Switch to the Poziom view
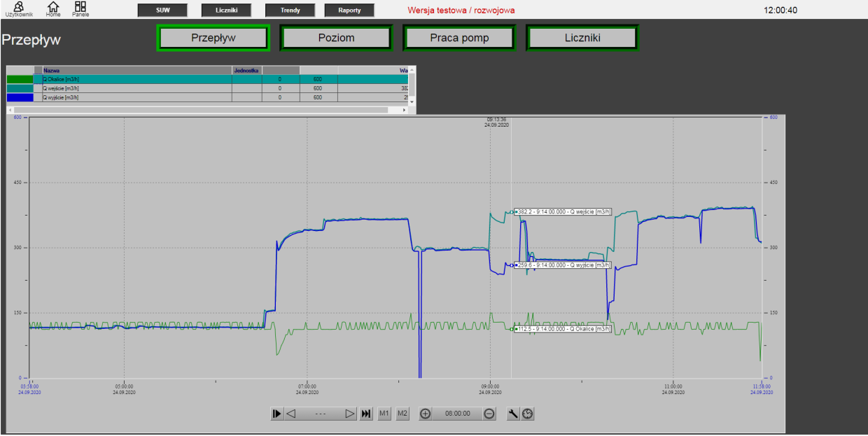This screenshot has height=436, width=868. (x=337, y=38)
